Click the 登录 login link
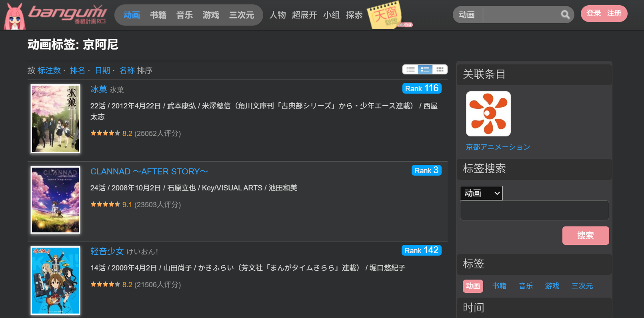Screen dimensions: 644x318 tap(594, 13)
